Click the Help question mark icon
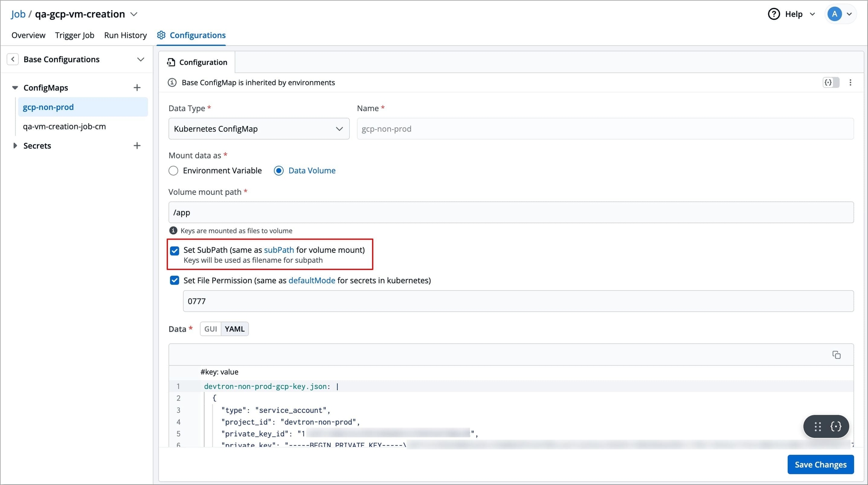Image resolution: width=868 pixels, height=485 pixels. (x=774, y=14)
